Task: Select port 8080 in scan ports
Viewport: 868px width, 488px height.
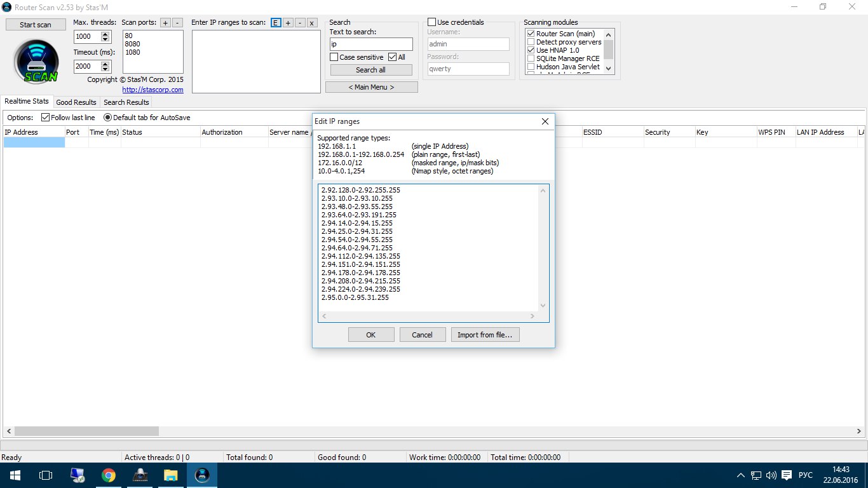Action: tap(132, 44)
